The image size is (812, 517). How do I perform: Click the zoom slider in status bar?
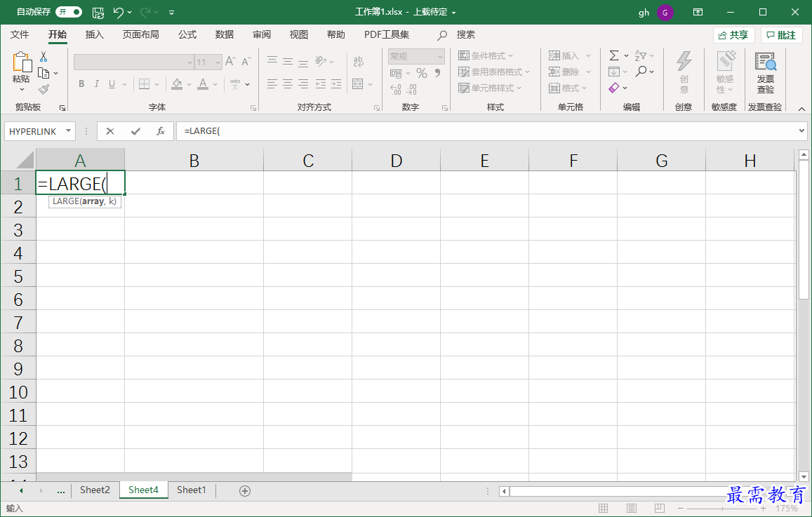click(722, 509)
